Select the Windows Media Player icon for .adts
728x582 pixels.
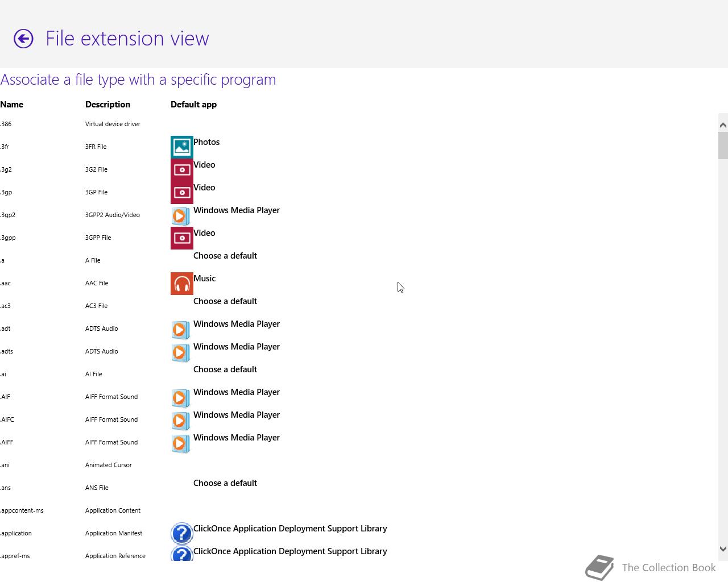[x=180, y=352]
